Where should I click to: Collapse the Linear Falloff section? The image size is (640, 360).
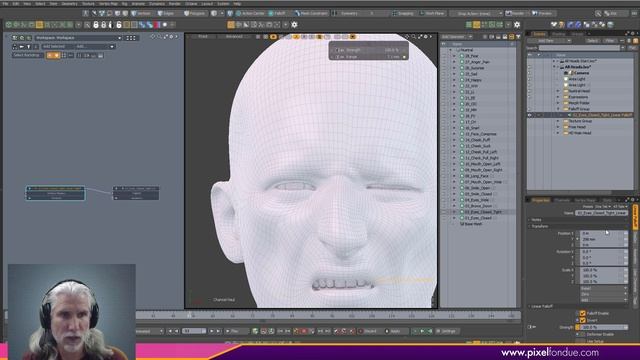coord(542,307)
